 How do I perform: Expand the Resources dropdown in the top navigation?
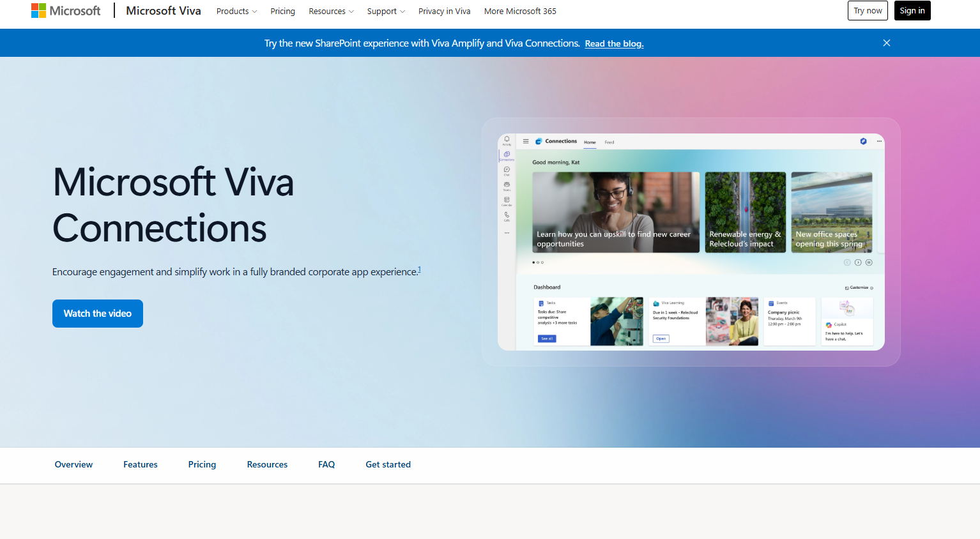coord(331,11)
